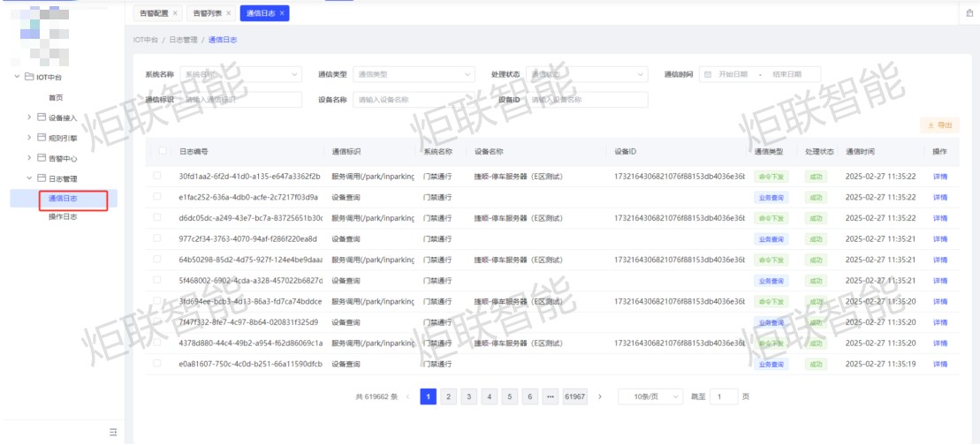Open the 系统名称 dropdown
Screen dimensions: 980x445
click(240, 74)
